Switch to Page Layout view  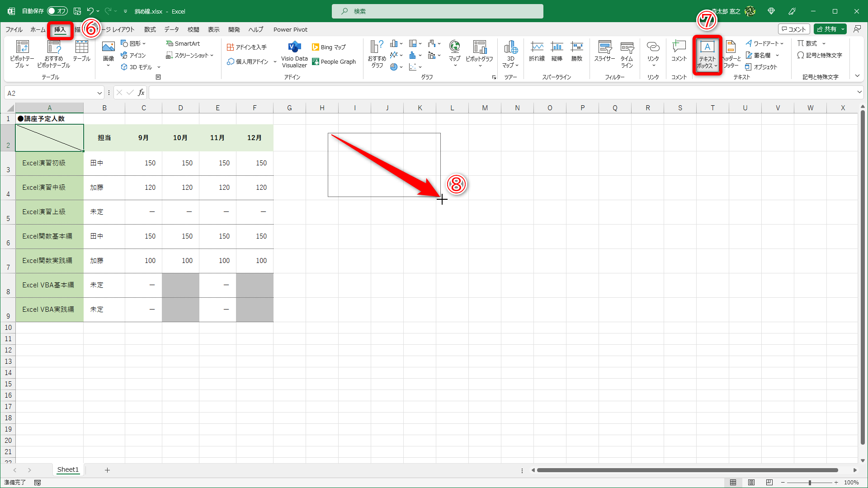point(751,483)
